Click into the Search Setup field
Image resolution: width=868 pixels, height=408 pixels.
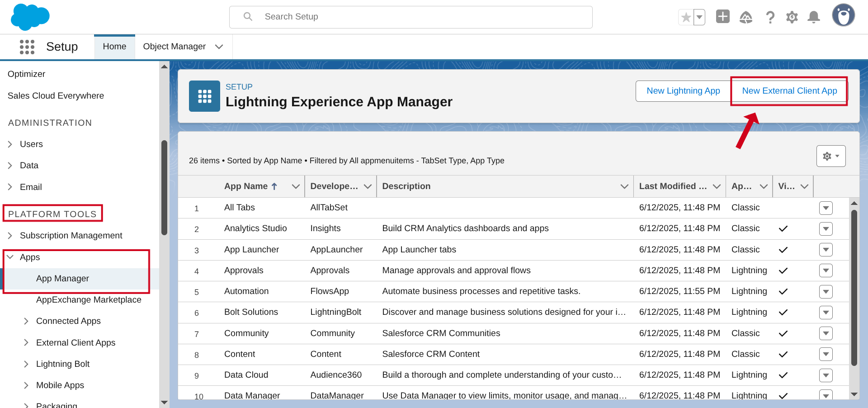[x=411, y=17]
